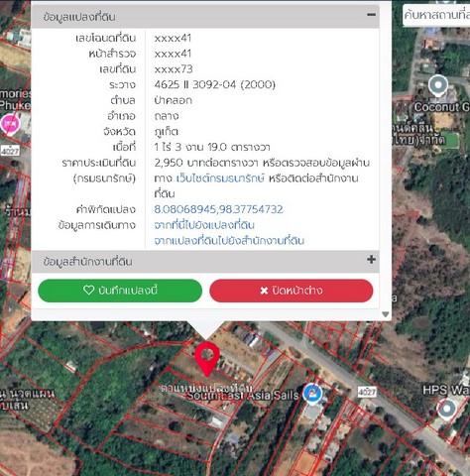Click the ค้นหาสถานที่ search field

[436, 15]
